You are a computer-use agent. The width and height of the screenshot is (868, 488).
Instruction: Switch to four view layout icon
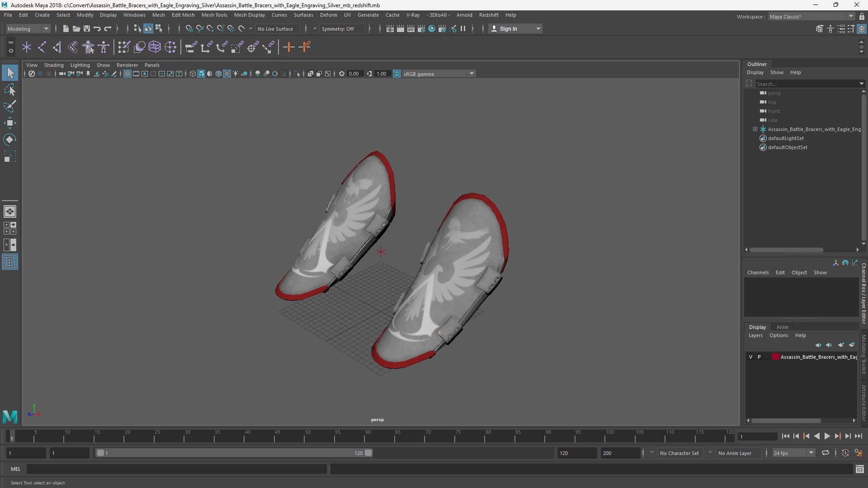(x=10, y=228)
